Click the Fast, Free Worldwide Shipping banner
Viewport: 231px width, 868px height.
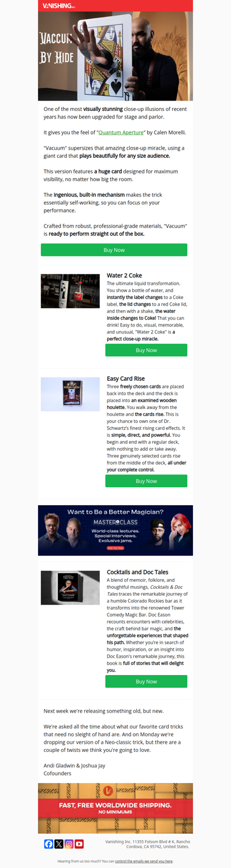115,808
